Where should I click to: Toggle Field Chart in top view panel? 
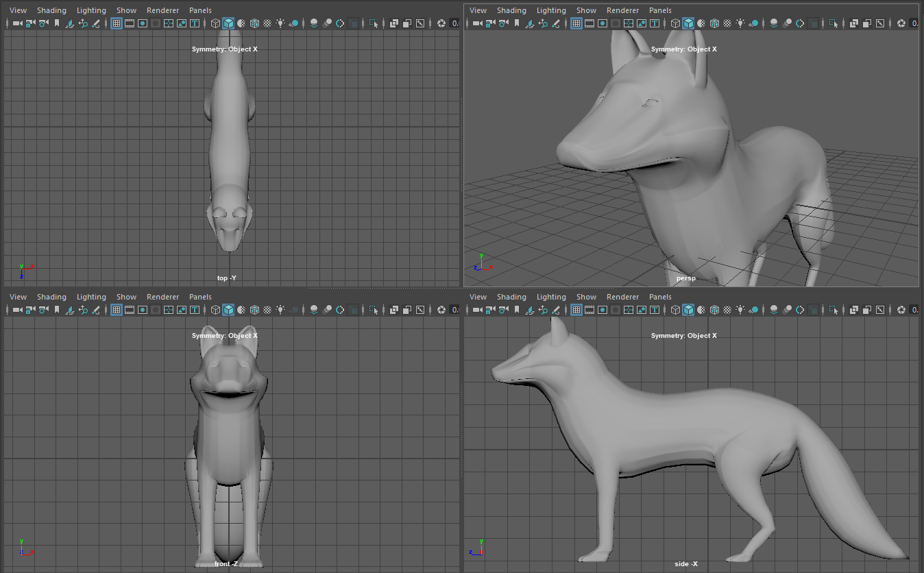pos(169,23)
